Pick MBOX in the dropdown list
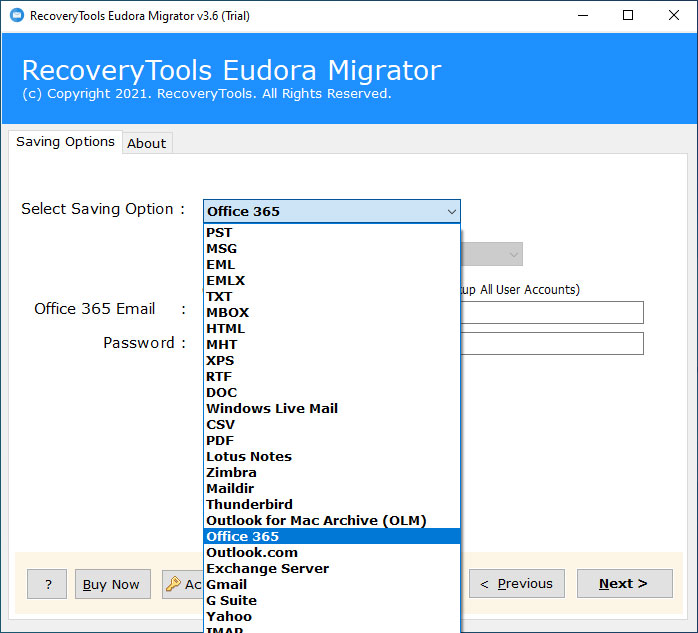The width and height of the screenshot is (698, 633). click(x=332, y=313)
